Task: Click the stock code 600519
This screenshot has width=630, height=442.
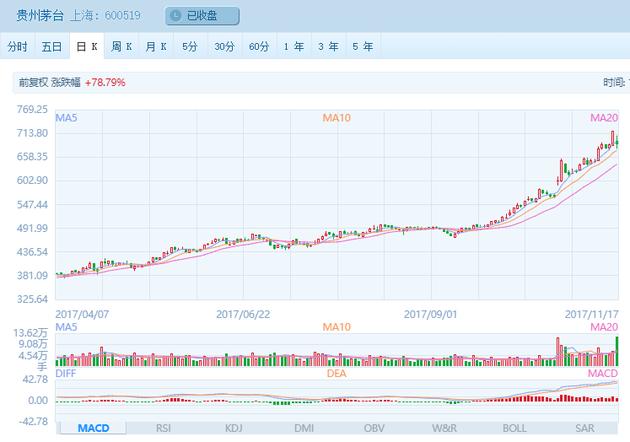Action: [x=123, y=16]
